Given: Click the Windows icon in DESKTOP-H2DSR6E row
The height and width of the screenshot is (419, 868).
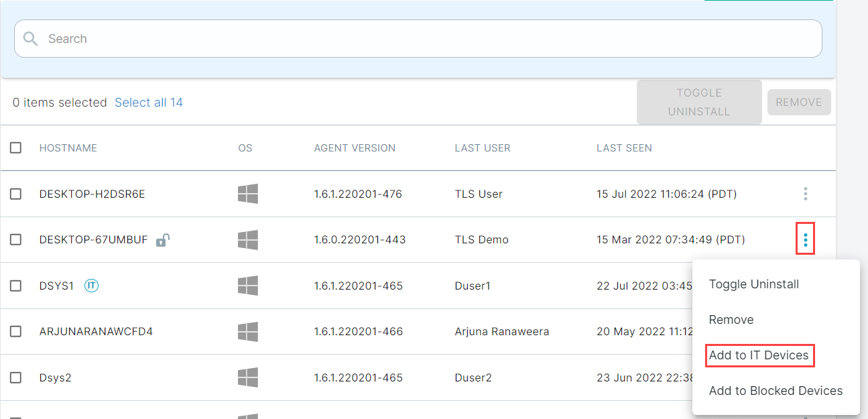Looking at the screenshot, I should click(x=249, y=194).
